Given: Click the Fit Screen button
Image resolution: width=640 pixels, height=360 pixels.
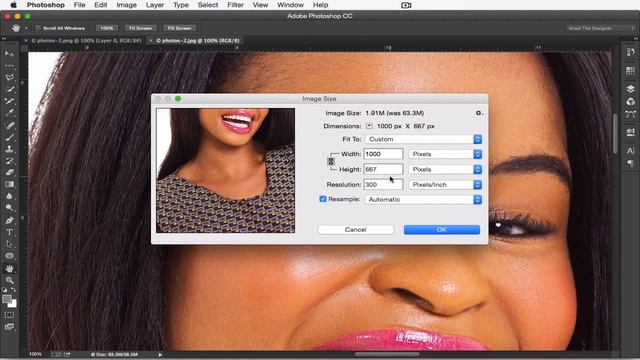Looking at the screenshot, I should (140, 28).
